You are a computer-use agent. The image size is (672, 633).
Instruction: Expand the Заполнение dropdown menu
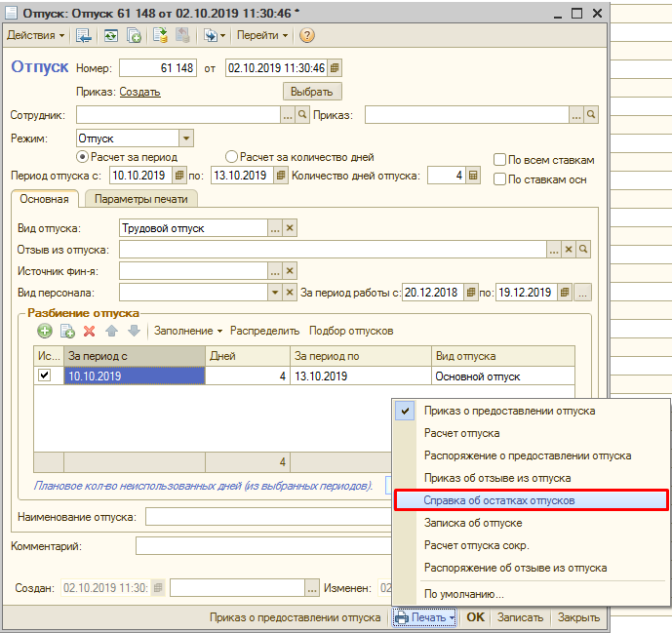[188, 331]
